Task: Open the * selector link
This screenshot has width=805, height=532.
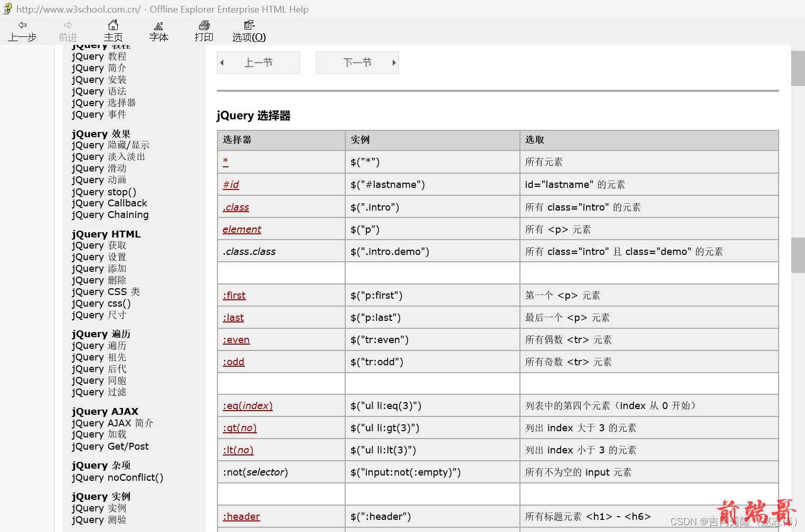Action: (x=225, y=161)
